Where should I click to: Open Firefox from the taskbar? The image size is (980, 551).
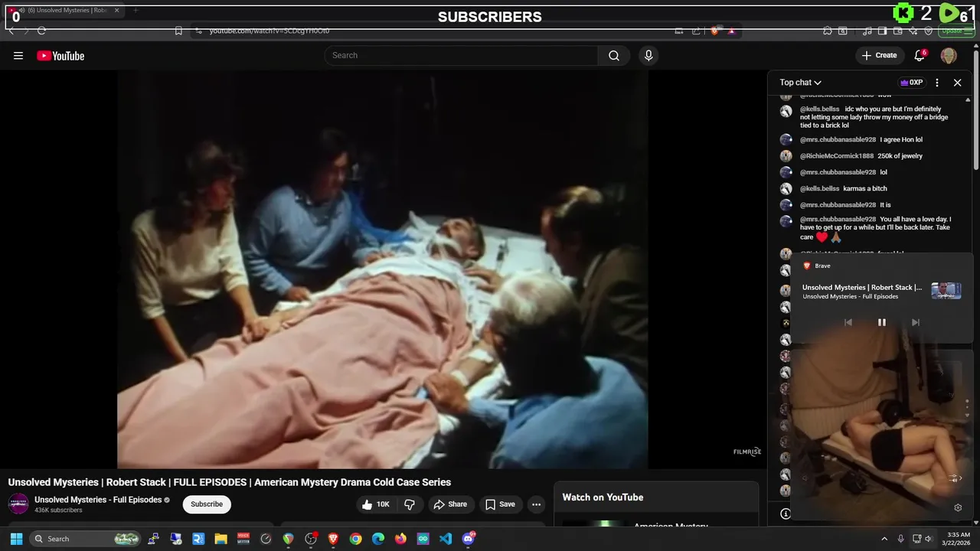click(x=400, y=539)
